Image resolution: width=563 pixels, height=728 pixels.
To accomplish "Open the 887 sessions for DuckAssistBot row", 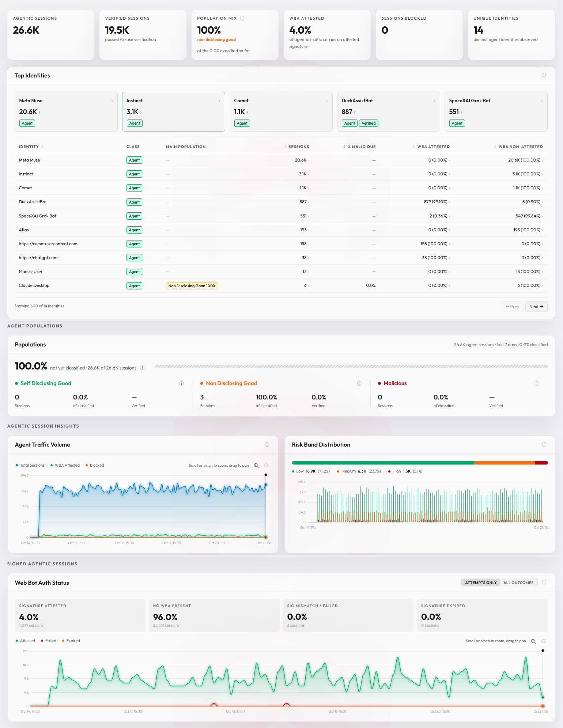I will pos(304,202).
